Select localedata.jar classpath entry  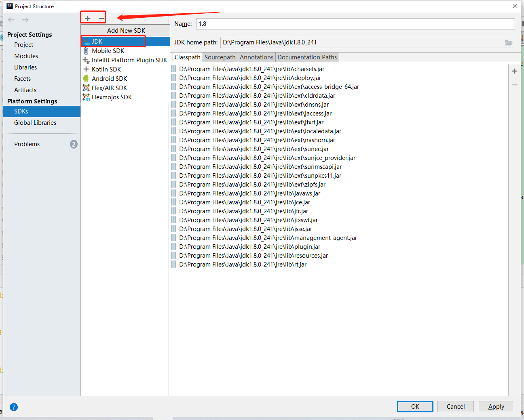click(x=339, y=131)
